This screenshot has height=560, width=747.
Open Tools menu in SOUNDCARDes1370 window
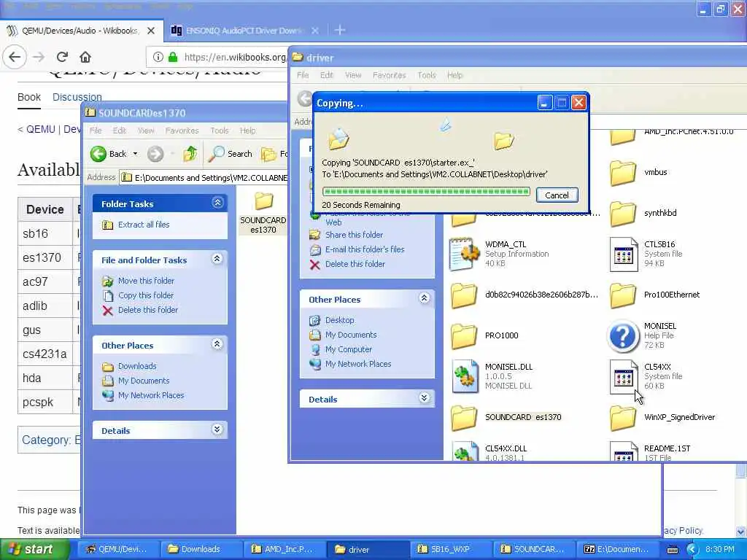[x=219, y=130]
